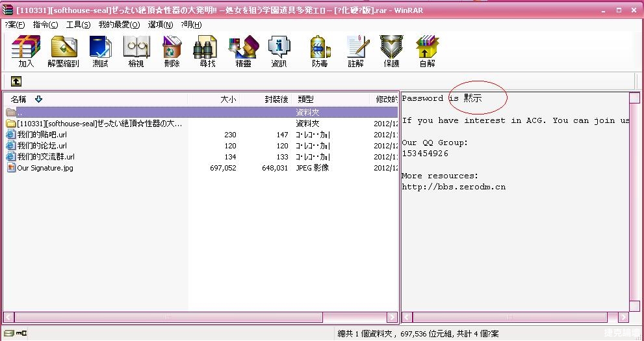Click the 資訊 (Info) toolbar icon
Screen dimensions: 644x341
point(279,51)
